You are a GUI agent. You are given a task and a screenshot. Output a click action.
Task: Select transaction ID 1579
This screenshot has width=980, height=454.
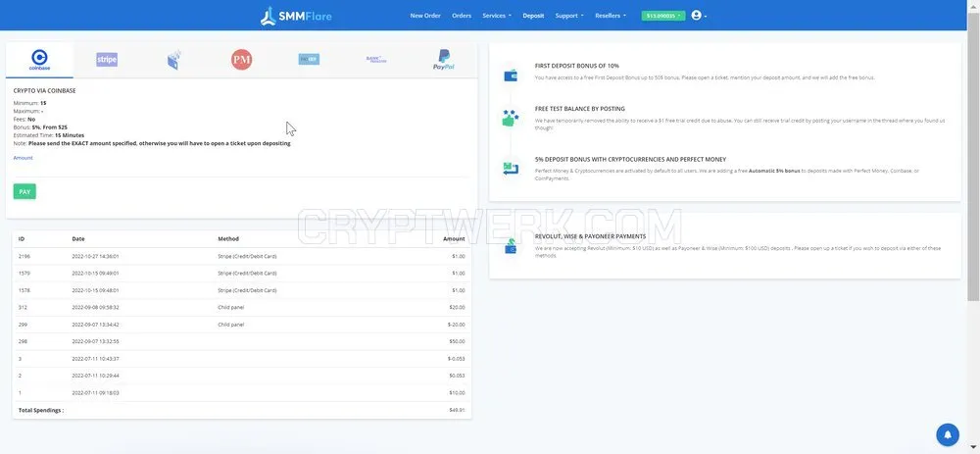click(x=24, y=274)
